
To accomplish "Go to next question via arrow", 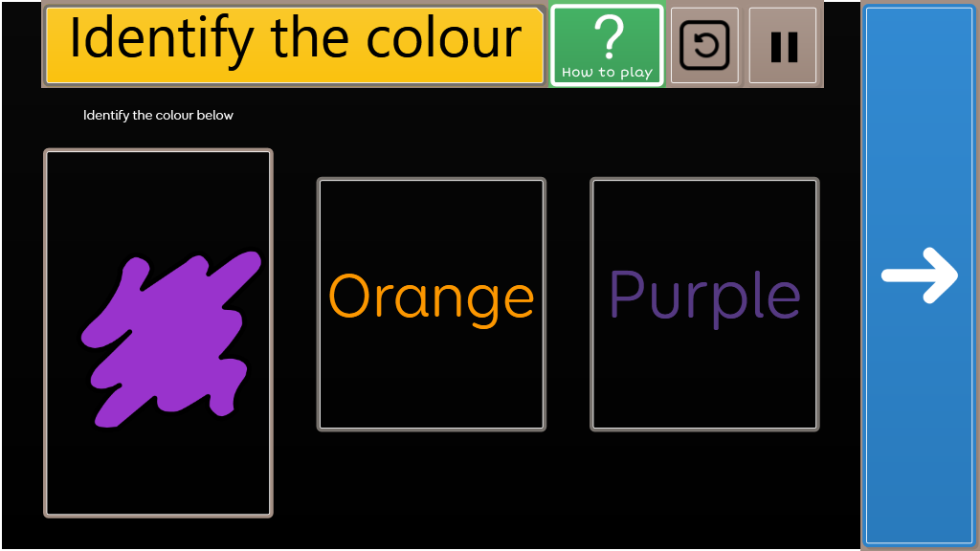I will tap(920, 275).
